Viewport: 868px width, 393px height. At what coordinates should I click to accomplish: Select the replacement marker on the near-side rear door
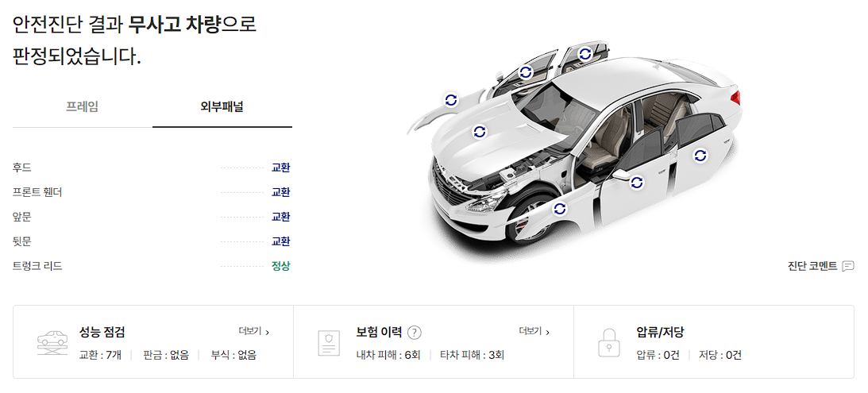[700, 156]
